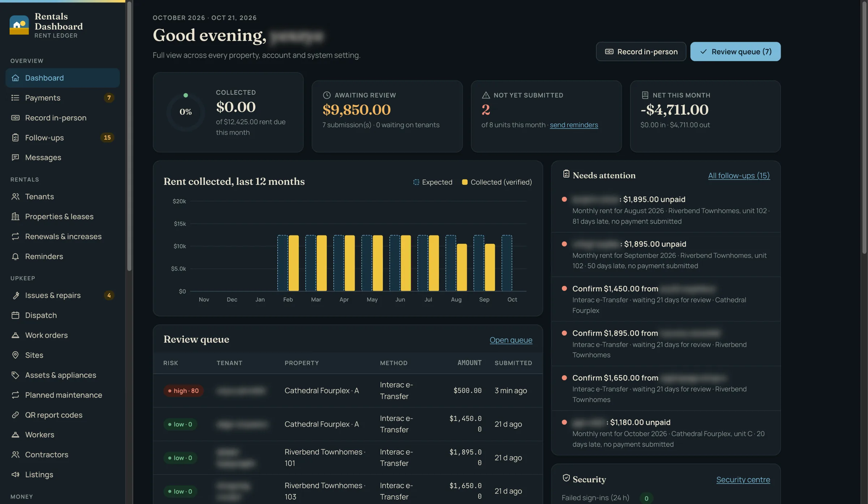
Task: Click the high · 80 risk badge
Action: pyautogui.click(x=183, y=390)
